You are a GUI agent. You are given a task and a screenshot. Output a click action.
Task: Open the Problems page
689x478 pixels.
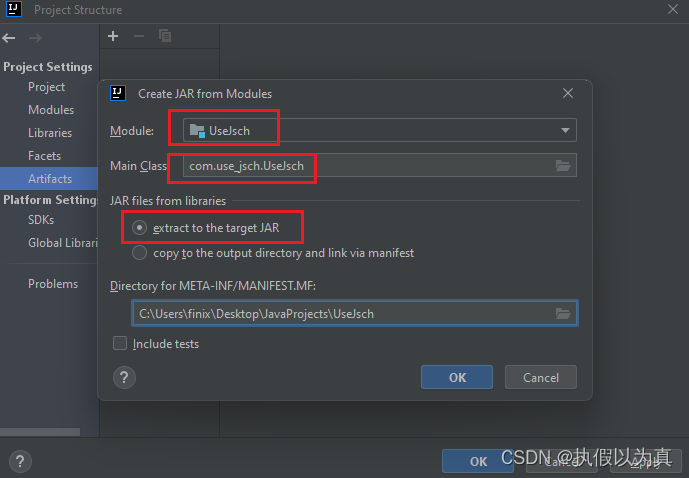(53, 284)
